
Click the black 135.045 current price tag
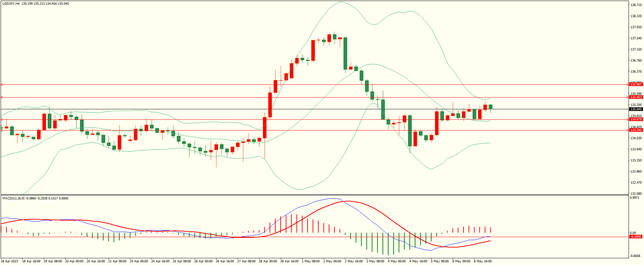coord(636,109)
